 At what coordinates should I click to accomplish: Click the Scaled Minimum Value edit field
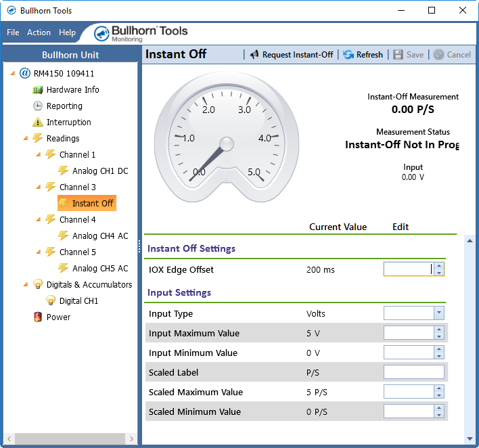pos(409,411)
